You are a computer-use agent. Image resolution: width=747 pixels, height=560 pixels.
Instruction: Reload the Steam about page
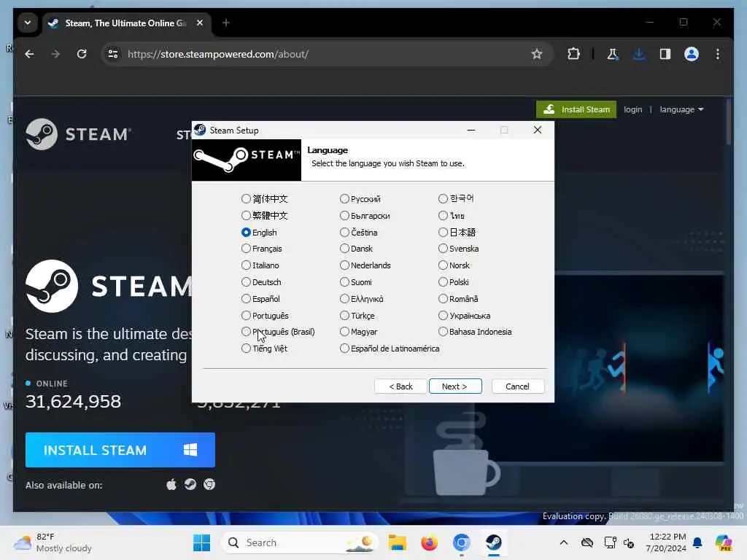82,54
